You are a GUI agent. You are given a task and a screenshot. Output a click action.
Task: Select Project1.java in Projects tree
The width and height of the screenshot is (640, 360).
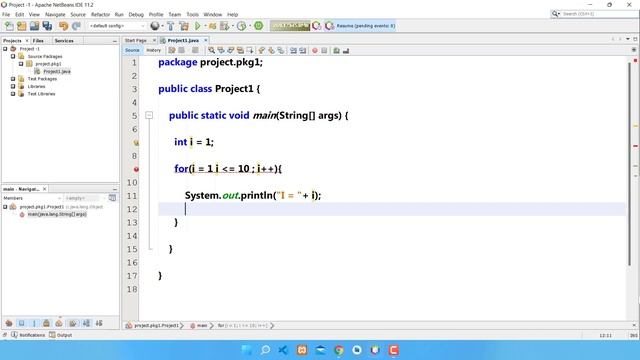coord(57,71)
